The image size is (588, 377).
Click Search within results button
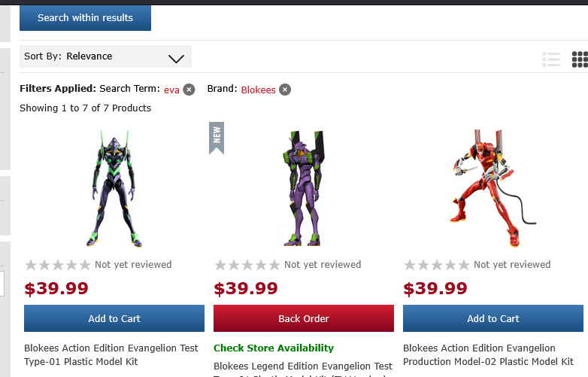[85, 17]
